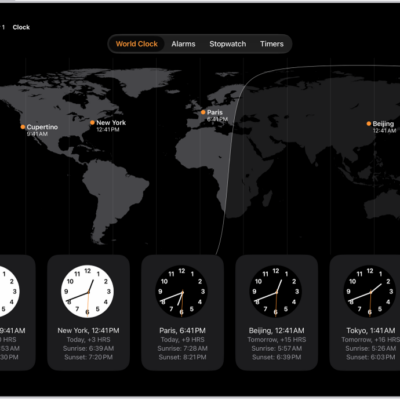This screenshot has height=400, width=400.
Task: Select the Paris analog clock face
Action: click(182, 292)
